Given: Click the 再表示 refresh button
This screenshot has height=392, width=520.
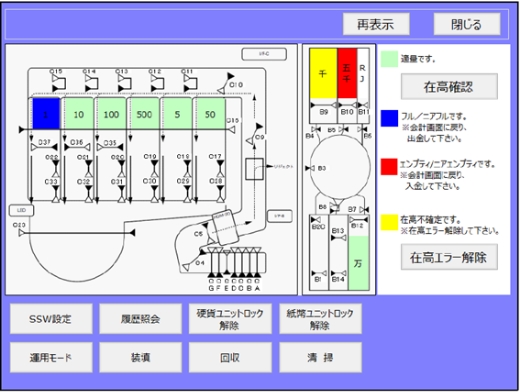Looking at the screenshot, I should click(x=376, y=24).
